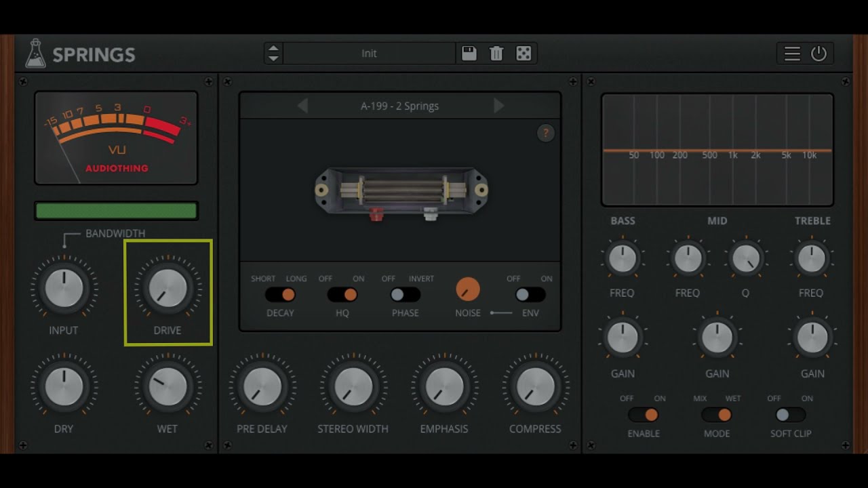
Task: Click the TREBLE GAIN knob
Action: pyautogui.click(x=812, y=338)
